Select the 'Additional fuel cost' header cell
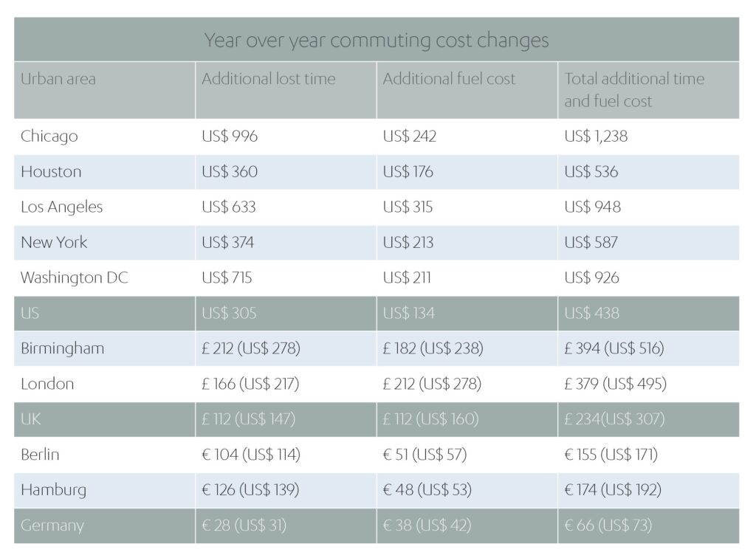Screen dimensions: 756x555 click(449, 79)
